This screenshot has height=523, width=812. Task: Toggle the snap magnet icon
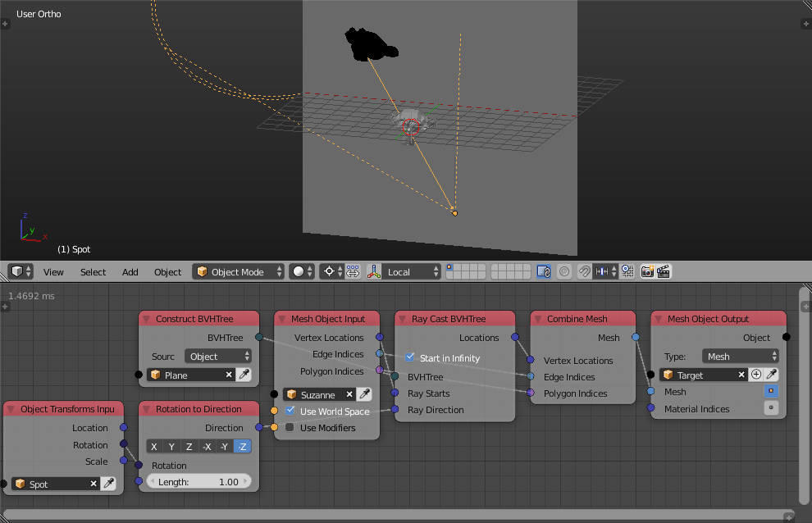[x=584, y=271]
